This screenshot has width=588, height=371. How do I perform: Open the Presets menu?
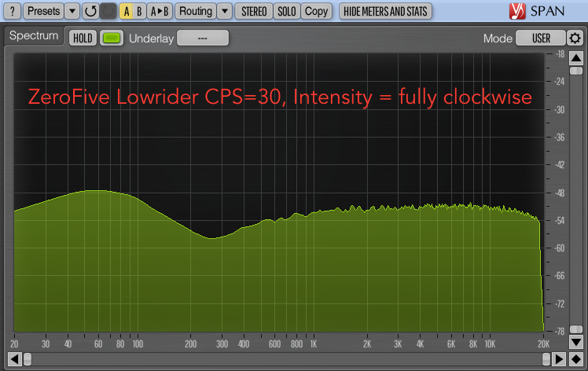point(43,11)
